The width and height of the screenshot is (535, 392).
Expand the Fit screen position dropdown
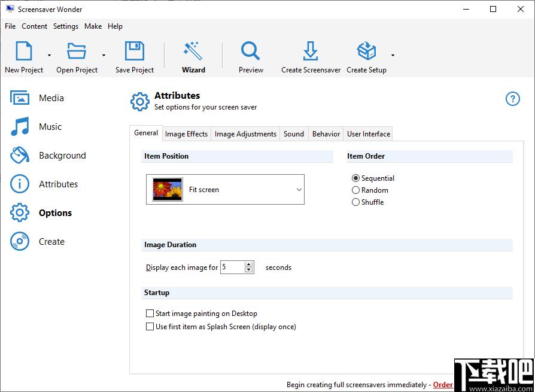(x=225, y=190)
